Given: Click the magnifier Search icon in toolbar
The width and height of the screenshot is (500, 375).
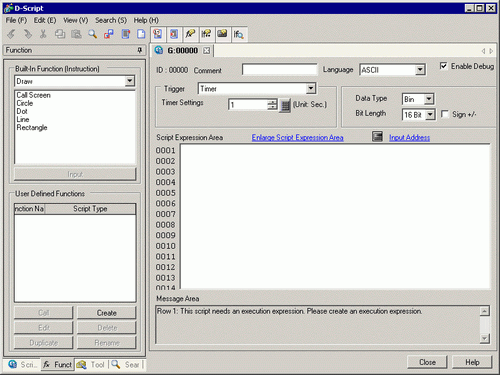Looking at the screenshot, I should (x=92, y=34).
